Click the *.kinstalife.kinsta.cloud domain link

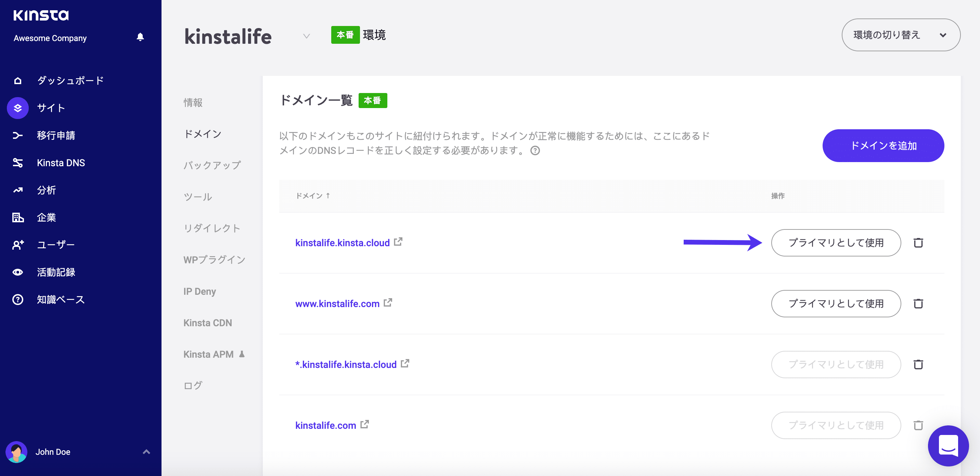tap(346, 364)
